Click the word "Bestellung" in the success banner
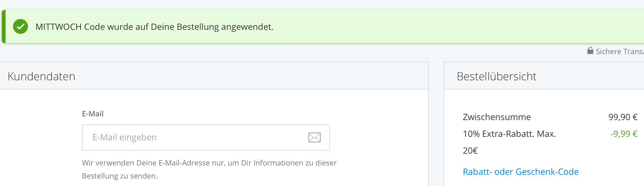The width and height of the screenshot is (644, 186). click(x=198, y=27)
